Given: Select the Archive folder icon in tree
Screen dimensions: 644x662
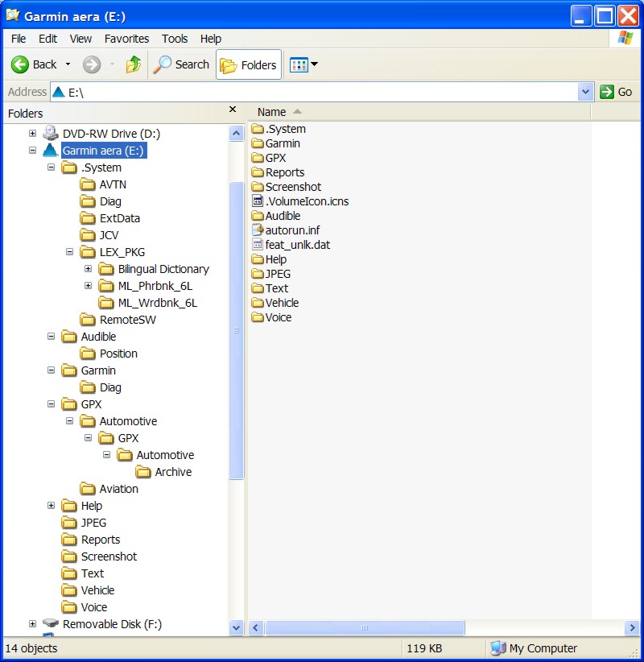Looking at the screenshot, I should (x=143, y=472).
